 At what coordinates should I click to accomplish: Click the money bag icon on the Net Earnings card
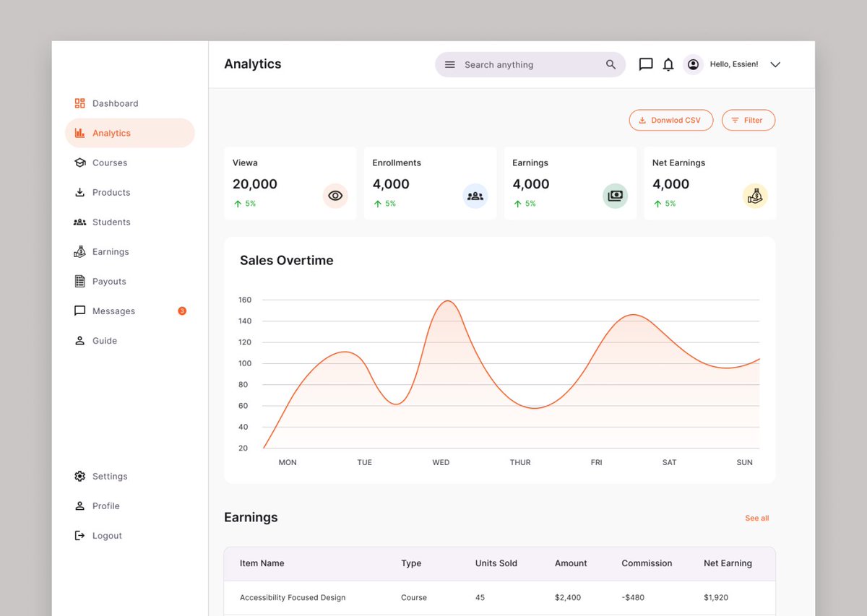(755, 196)
